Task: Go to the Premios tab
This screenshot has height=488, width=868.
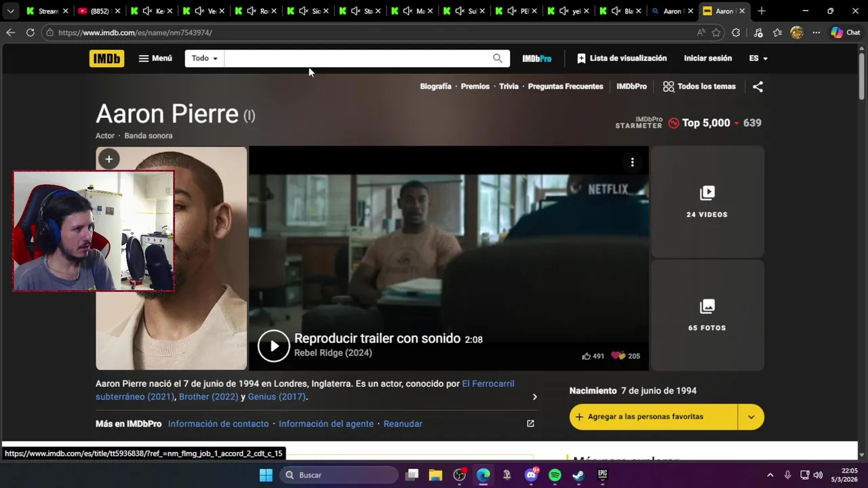Action: [475, 86]
